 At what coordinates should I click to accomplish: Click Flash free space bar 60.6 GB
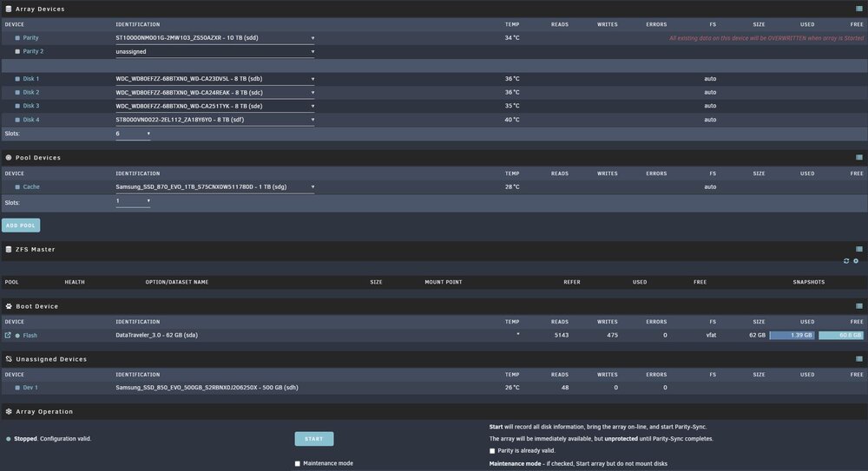coord(841,336)
